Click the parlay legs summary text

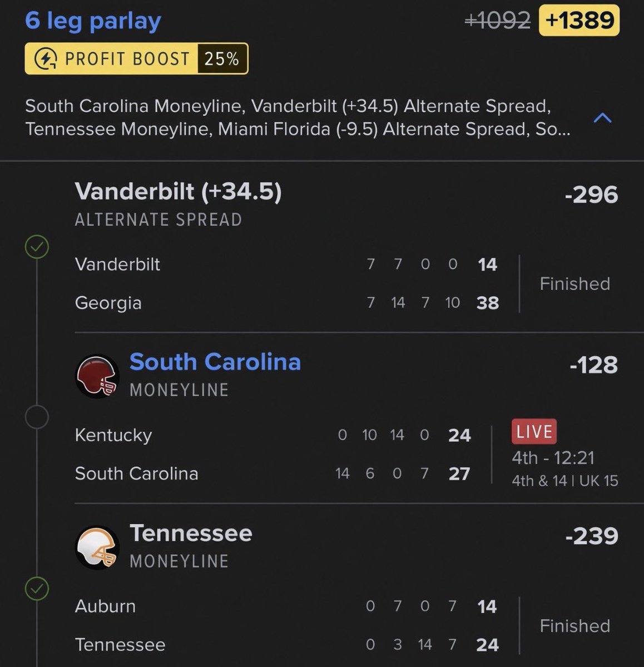coord(298,117)
